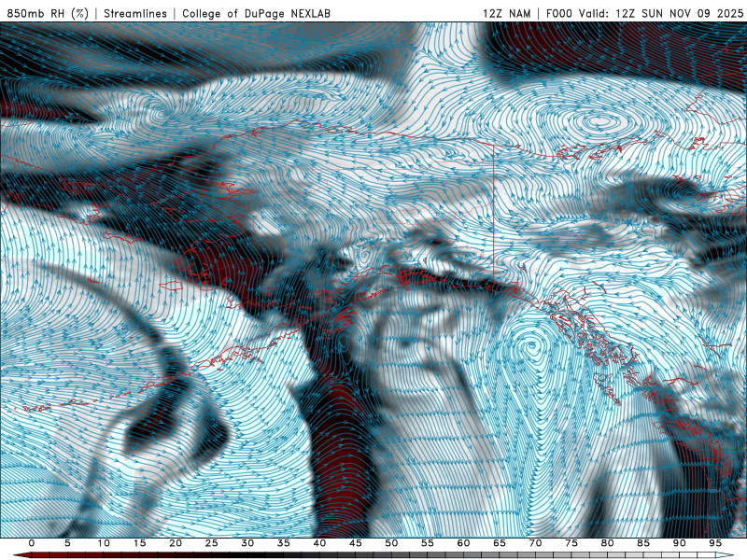
Task: Click the '25' tick label on the legend
Action: [x=212, y=543]
